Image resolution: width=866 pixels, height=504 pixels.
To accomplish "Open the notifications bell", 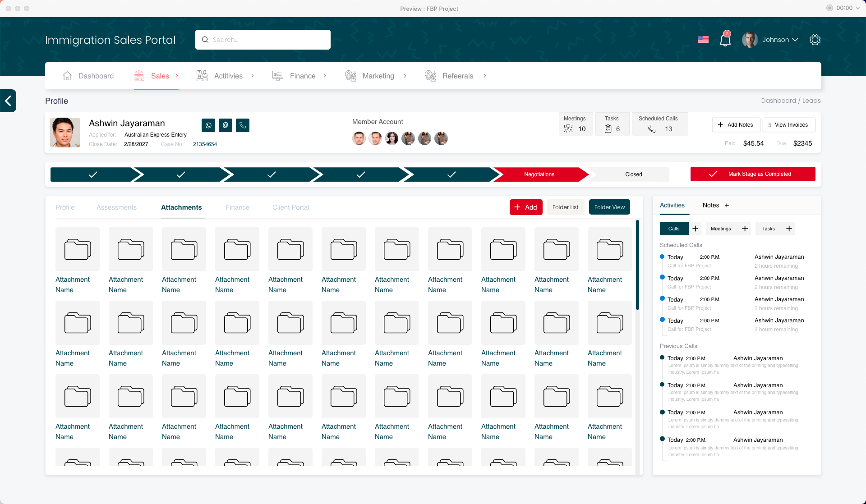I will click(x=725, y=40).
